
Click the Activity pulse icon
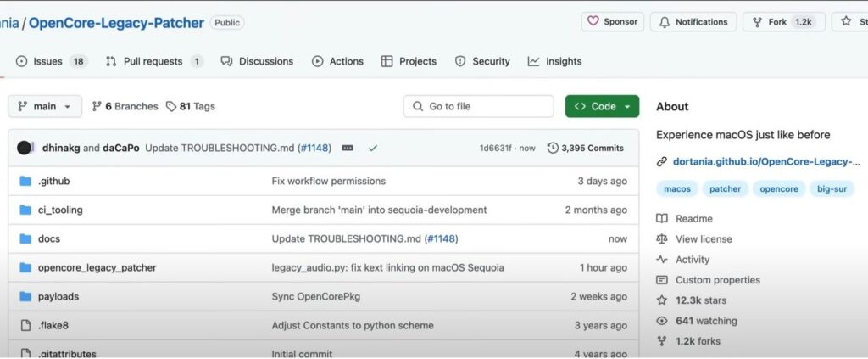coord(662,260)
